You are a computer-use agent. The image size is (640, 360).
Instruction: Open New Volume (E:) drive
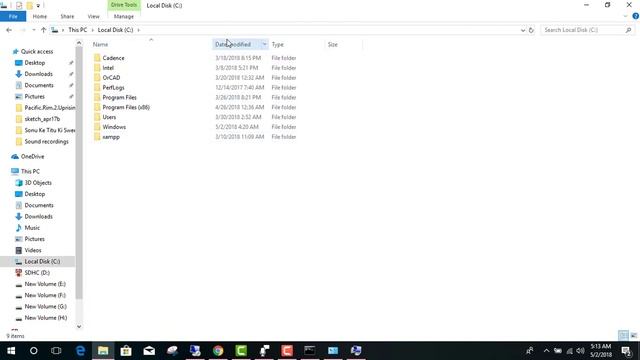tap(45, 284)
